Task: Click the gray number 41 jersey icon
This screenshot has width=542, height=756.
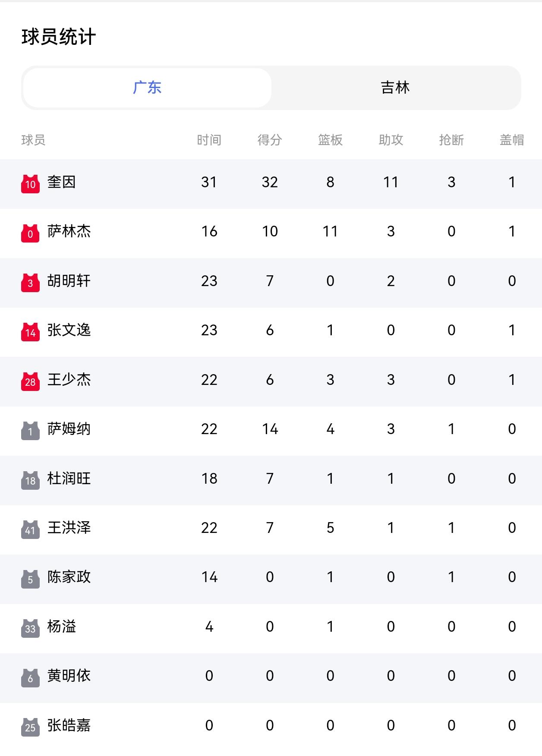Action: click(x=30, y=529)
